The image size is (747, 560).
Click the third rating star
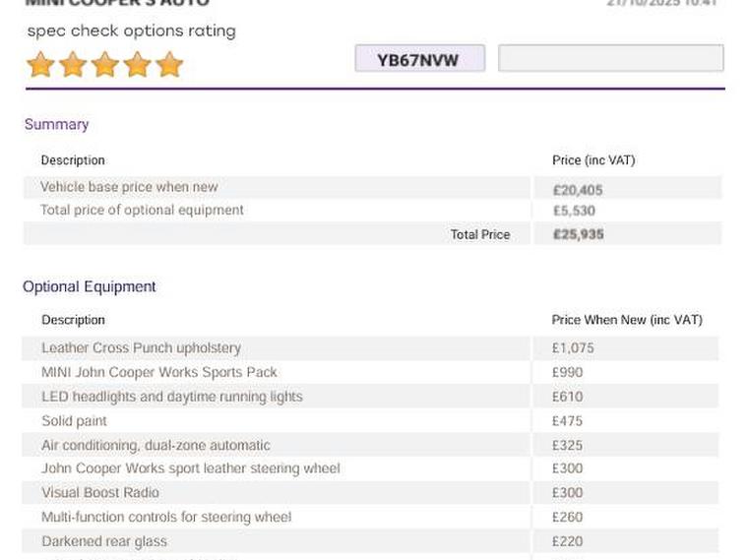click(x=105, y=65)
